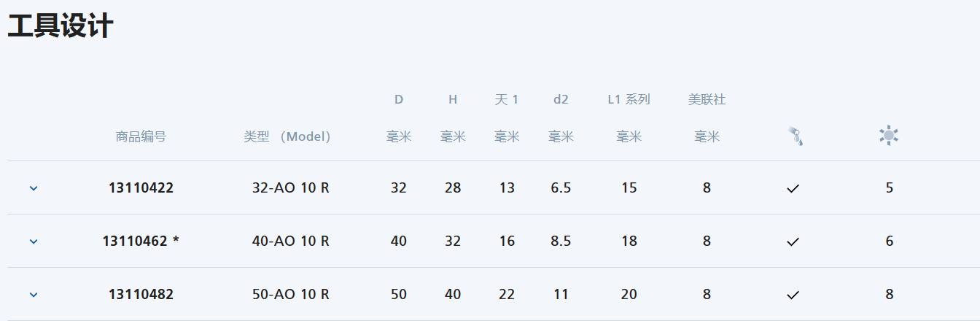Open product number 13110462 *

tap(141, 241)
